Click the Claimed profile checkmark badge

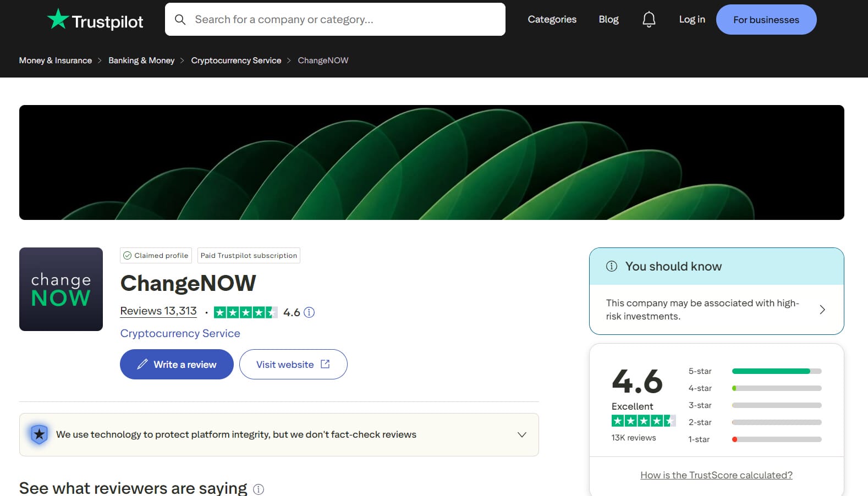point(156,255)
